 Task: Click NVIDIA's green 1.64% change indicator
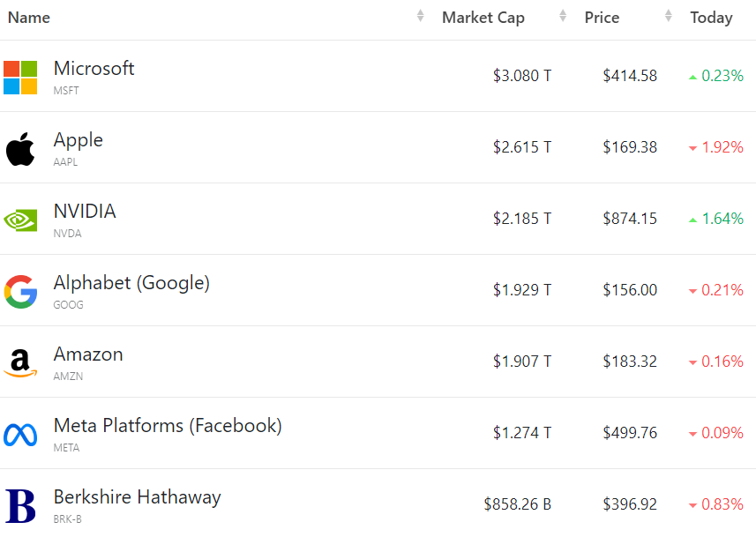[716, 219]
